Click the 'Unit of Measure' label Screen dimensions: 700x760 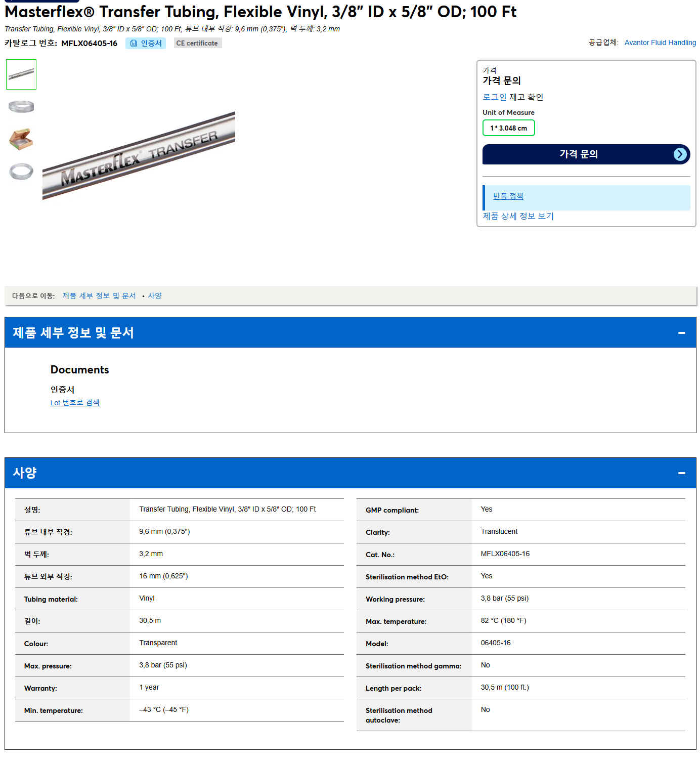pos(508,112)
